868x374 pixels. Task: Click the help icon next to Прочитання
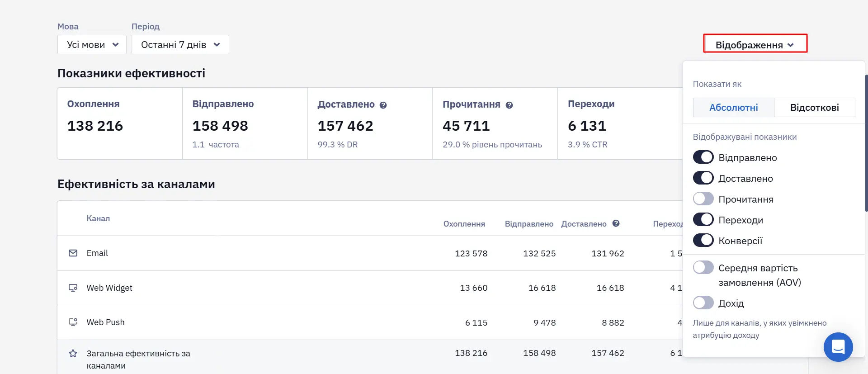[x=509, y=105]
